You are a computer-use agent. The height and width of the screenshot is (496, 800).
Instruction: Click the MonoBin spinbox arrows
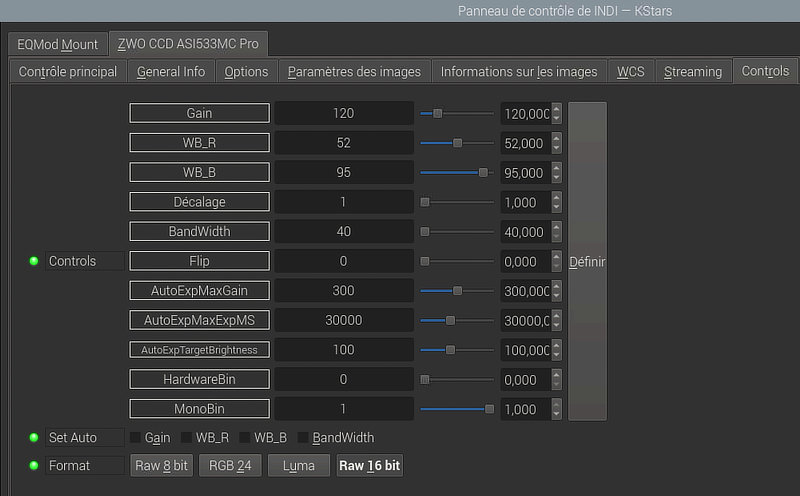(x=557, y=409)
